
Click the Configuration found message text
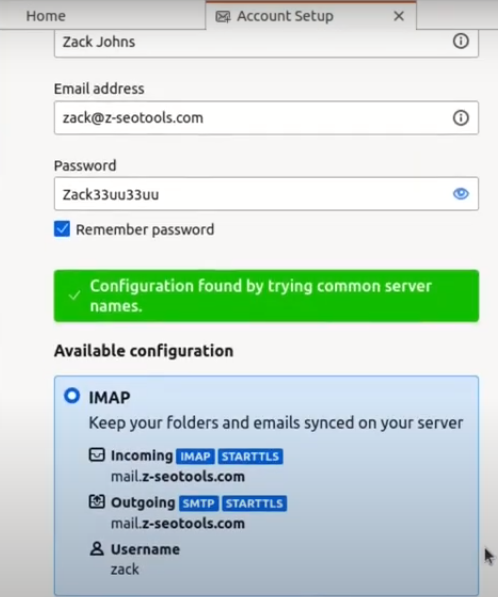pos(261,296)
